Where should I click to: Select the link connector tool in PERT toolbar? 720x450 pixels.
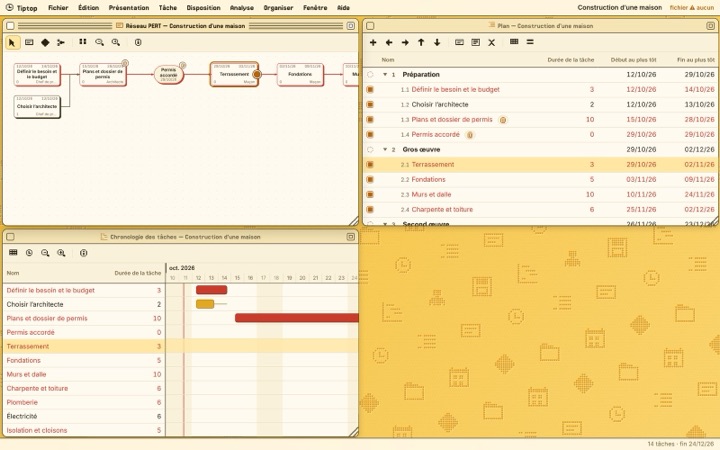coord(61,42)
